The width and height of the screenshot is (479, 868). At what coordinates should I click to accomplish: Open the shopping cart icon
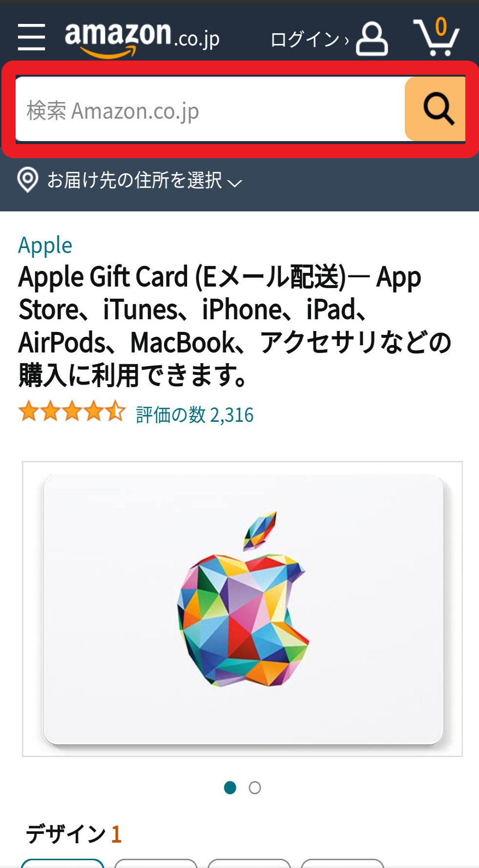[x=436, y=37]
